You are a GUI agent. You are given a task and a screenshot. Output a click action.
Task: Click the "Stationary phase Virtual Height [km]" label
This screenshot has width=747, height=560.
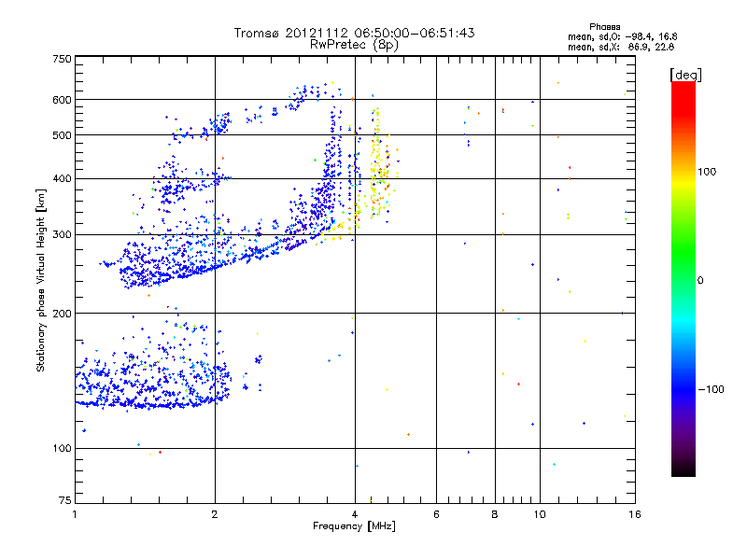click(x=41, y=280)
